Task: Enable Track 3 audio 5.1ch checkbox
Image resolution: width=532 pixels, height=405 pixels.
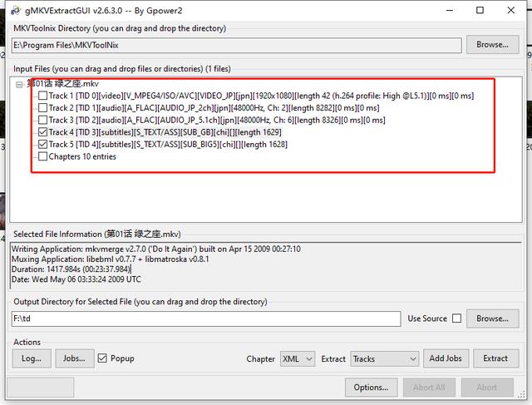Action: (42, 120)
